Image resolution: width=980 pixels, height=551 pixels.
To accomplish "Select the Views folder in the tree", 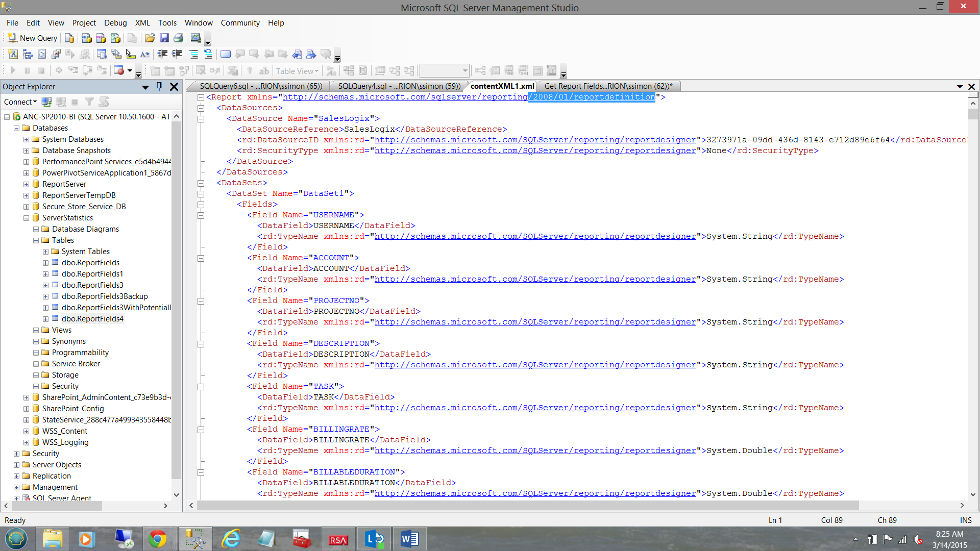I will click(x=61, y=330).
